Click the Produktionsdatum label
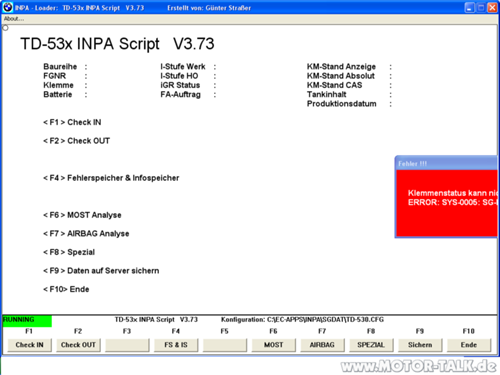Image resolution: width=500 pixels, height=375 pixels. click(342, 104)
